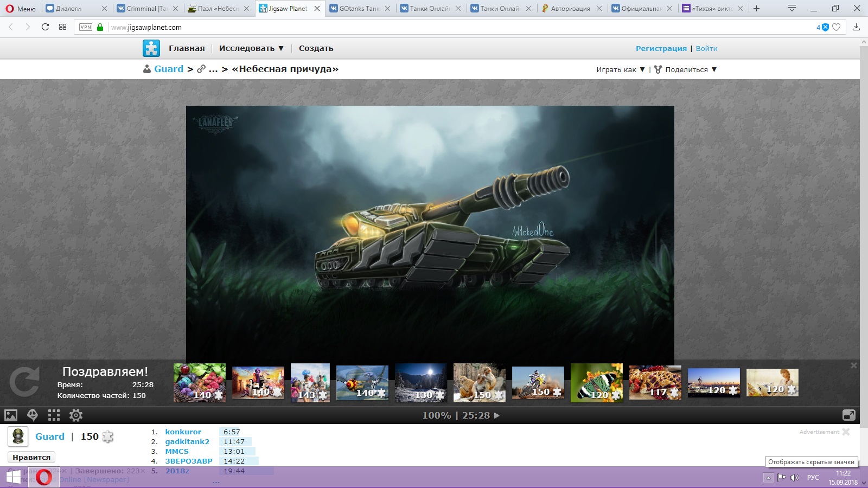Arrange pieces with the grid icon
The image size is (868, 488).
(54, 415)
